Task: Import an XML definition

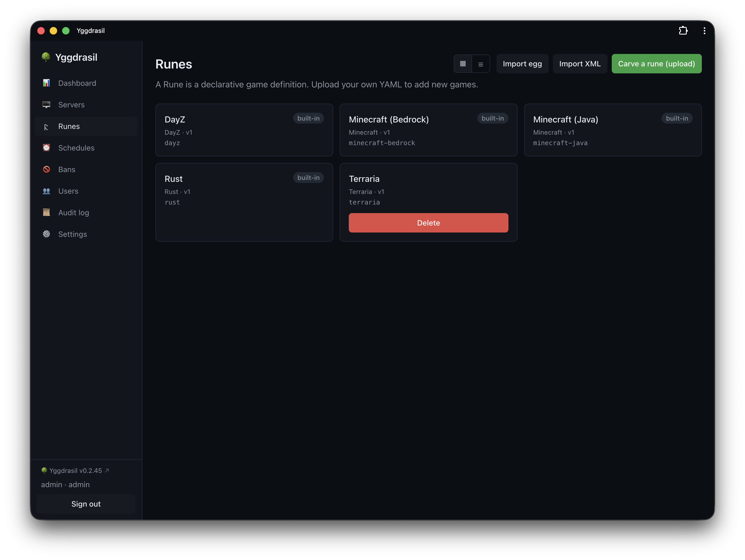Action: coord(580,64)
